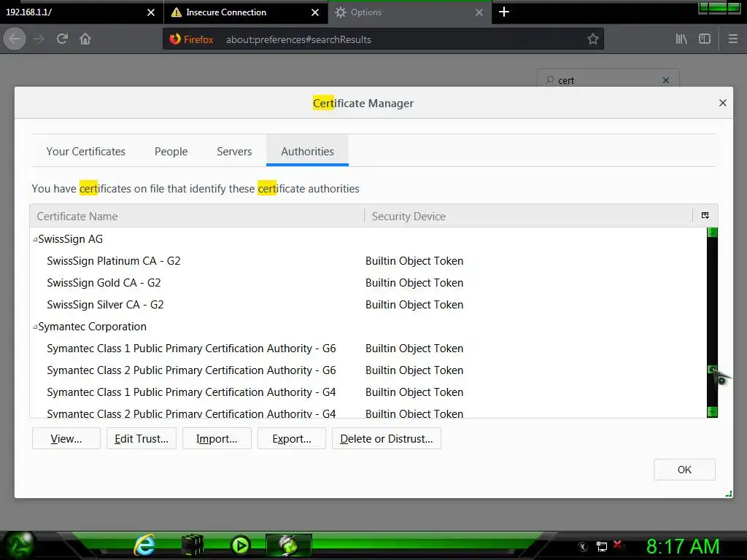
Task: Click the Firefox logo in the address bar
Action: (x=175, y=39)
